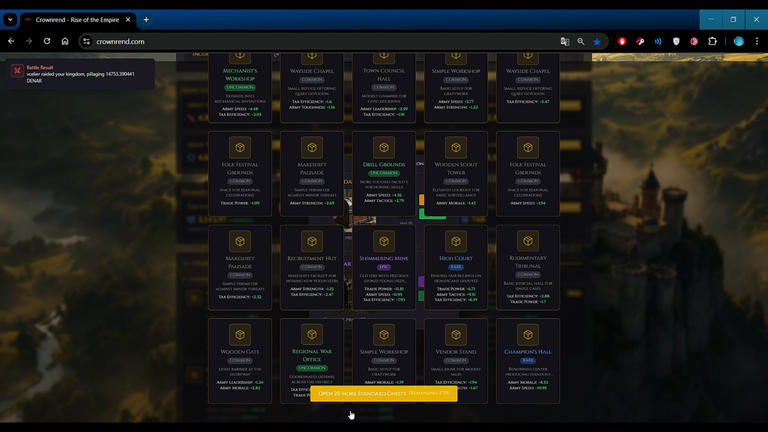
Task: Click the High Court cube icon
Action: (456, 241)
